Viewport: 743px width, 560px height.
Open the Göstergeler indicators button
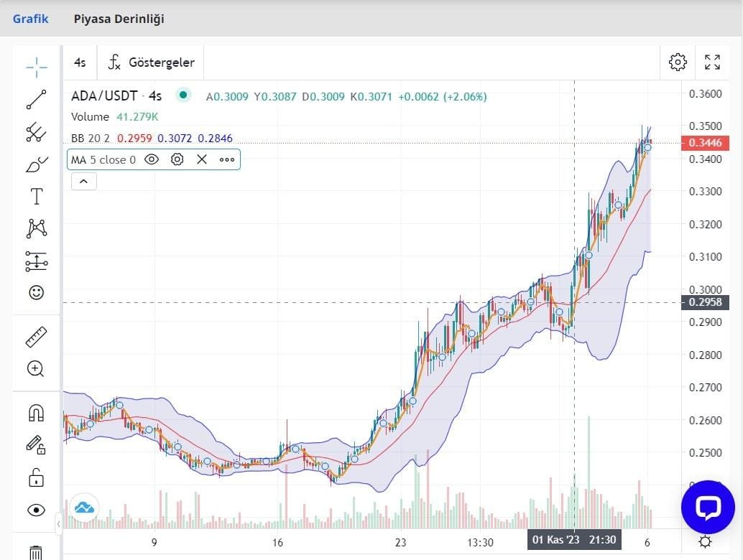pyautogui.click(x=152, y=62)
